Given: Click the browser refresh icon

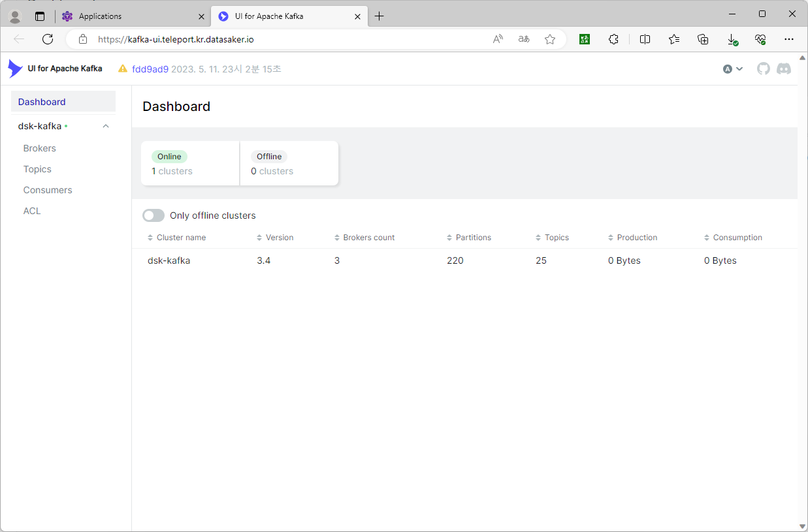Looking at the screenshot, I should 48,39.
